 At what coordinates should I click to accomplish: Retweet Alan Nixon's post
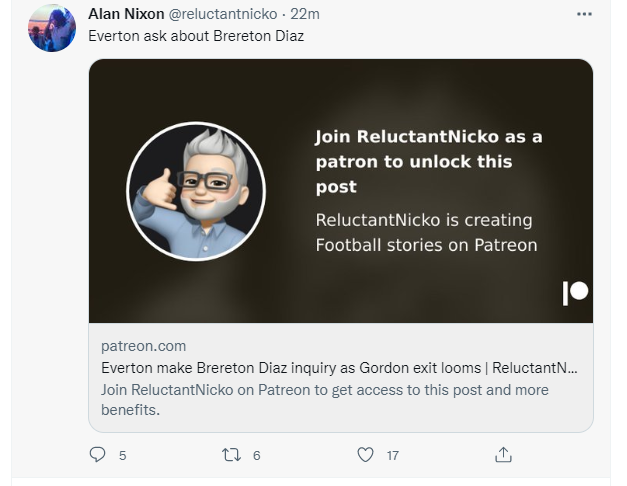pos(231,455)
